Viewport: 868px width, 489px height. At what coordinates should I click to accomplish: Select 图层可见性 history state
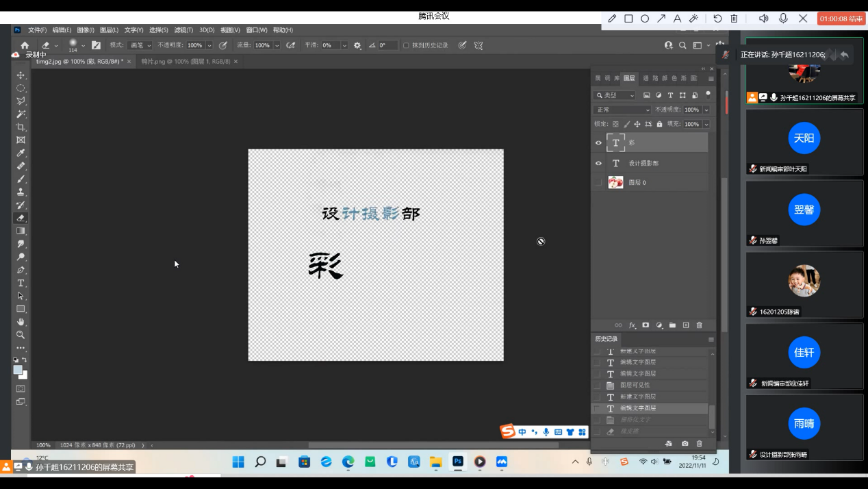tap(635, 385)
